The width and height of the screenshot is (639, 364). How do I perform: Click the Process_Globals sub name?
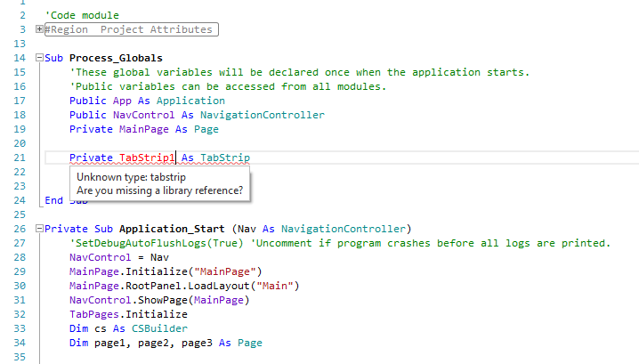pos(116,58)
